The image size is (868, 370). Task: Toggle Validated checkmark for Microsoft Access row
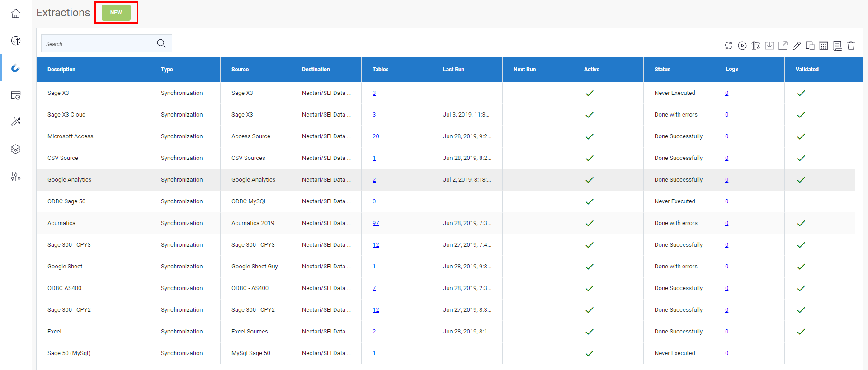[x=801, y=136]
